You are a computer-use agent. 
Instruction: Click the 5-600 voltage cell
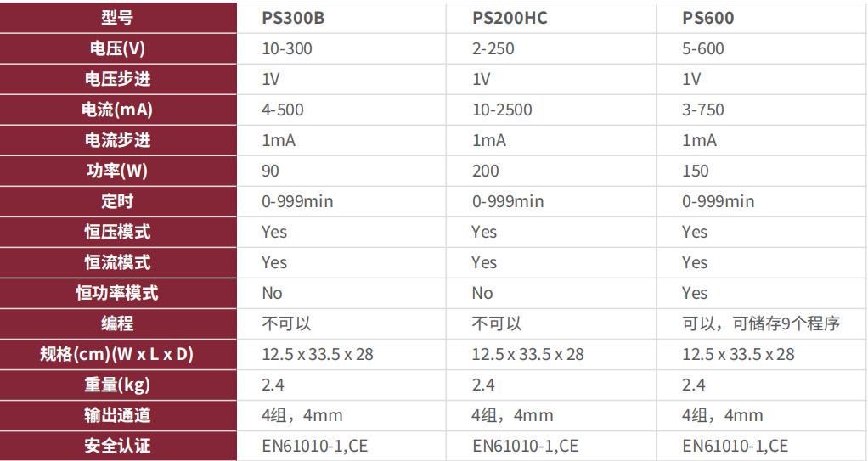point(703,48)
